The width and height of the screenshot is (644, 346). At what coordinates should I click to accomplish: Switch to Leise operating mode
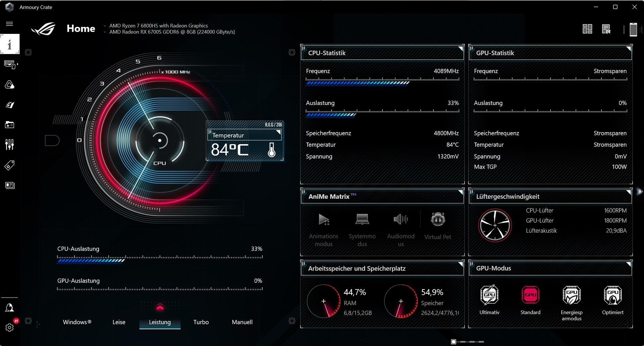pyautogui.click(x=119, y=322)
